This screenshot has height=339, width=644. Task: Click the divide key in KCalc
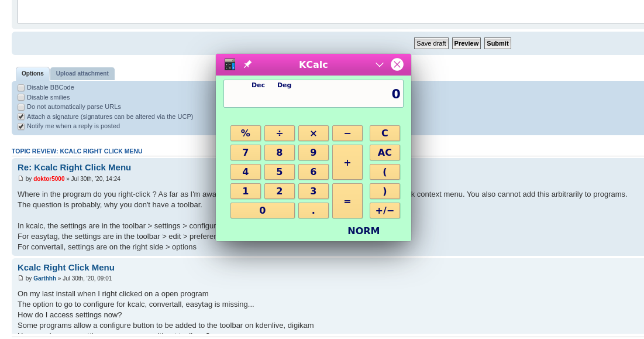(279, 133)
